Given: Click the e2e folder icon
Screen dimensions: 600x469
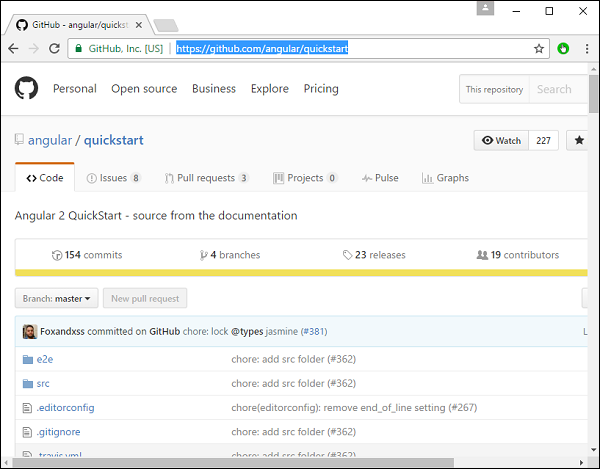Looking at the screenshot, I should [28, 360].
